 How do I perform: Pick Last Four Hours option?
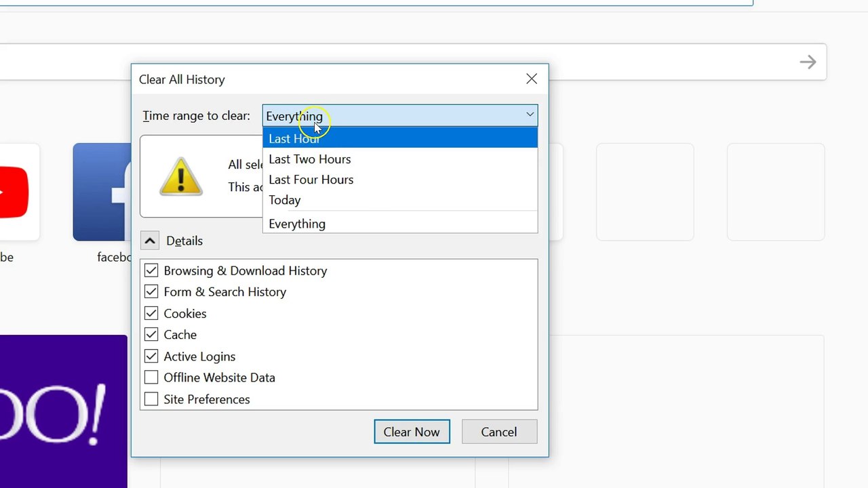click(400, 180)
